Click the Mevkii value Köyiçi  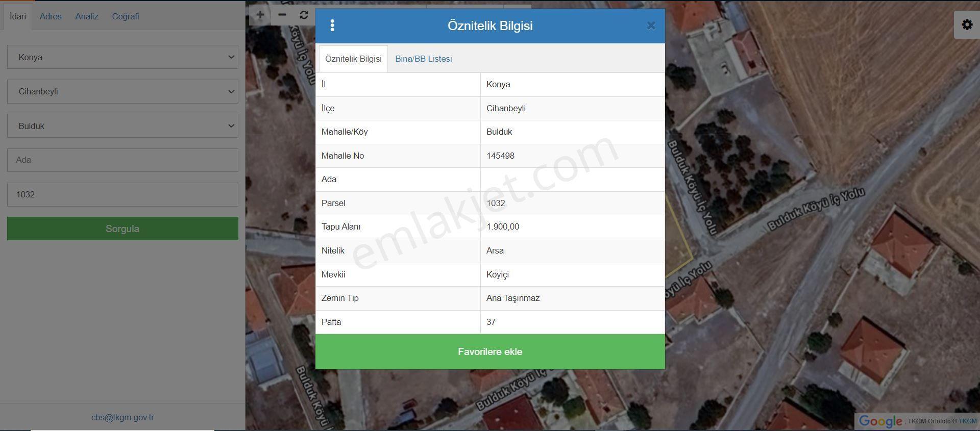(498, 274)
